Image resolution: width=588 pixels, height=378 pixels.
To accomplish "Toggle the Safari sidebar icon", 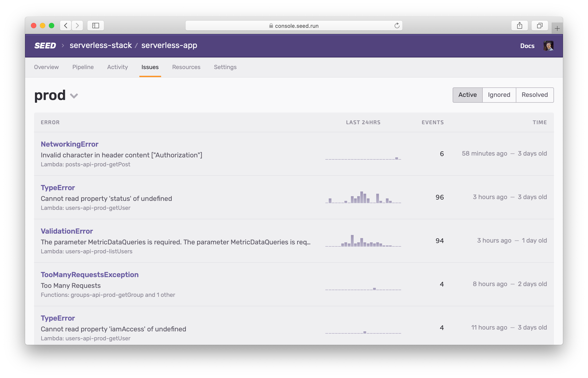I will pyautogui.click(x=95, y=26).
